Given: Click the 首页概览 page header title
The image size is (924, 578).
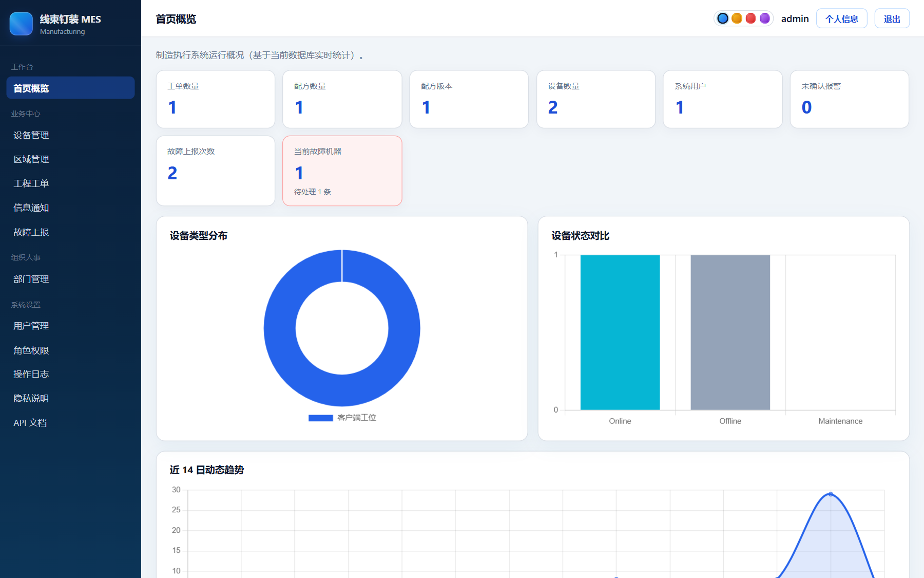Looking at the screenshot, I should click(176, 19).
